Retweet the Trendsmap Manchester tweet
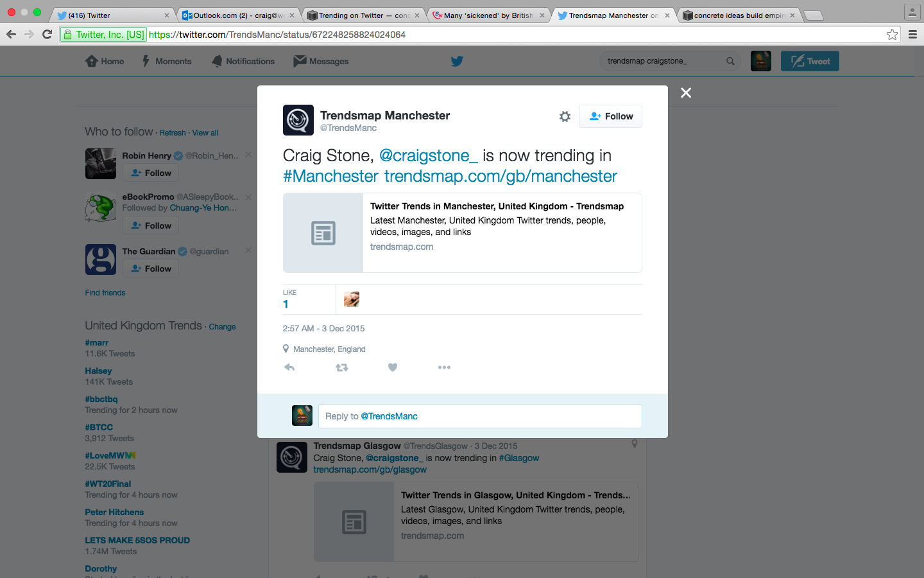 pyautogui.click(x=342, y=367)
